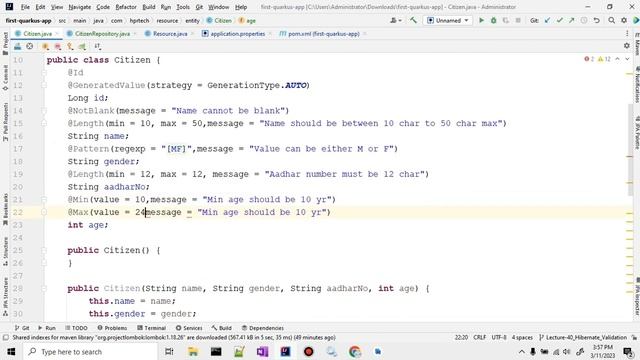The width and height of the screenshot is (640, 360).
Task: Click the taskbar search box
Action: [x=90, y=351]
